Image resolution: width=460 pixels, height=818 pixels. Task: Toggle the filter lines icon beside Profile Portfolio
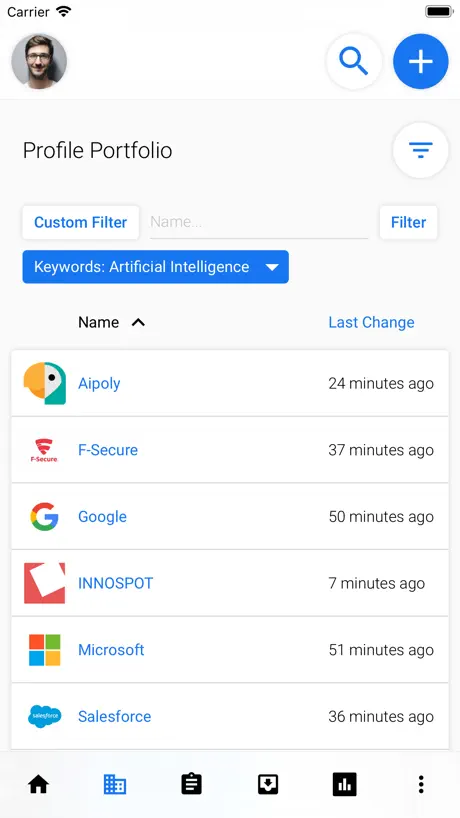pyautogui.click(x=420, y=150)
